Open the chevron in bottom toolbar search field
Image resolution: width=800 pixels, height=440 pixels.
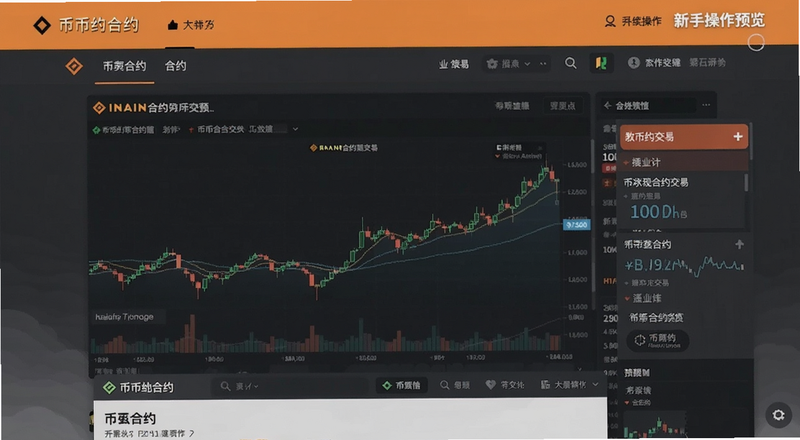(x=256, y=387)
